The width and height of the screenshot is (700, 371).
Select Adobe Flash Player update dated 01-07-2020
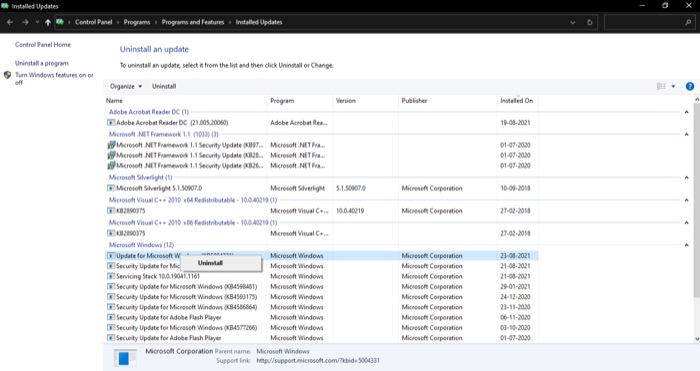pyautogui.click(x=321, y=338)
